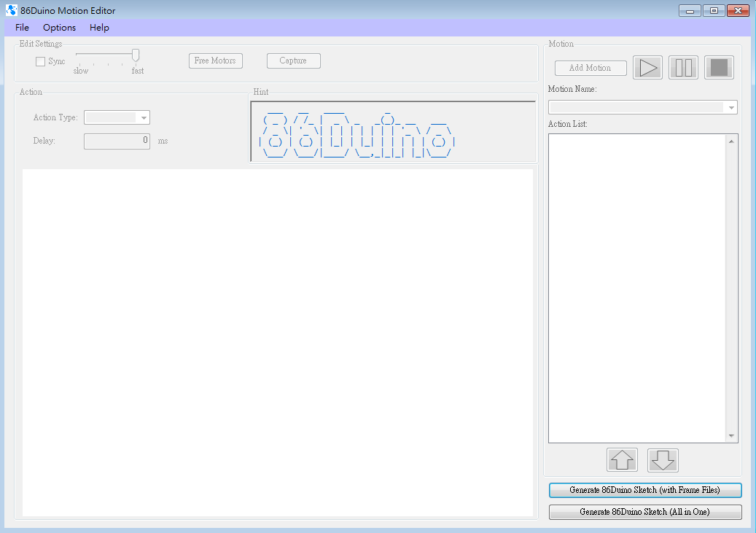The image size is (756, 533).
Task: Move action up with up arrow
Action: pos(622,459)
